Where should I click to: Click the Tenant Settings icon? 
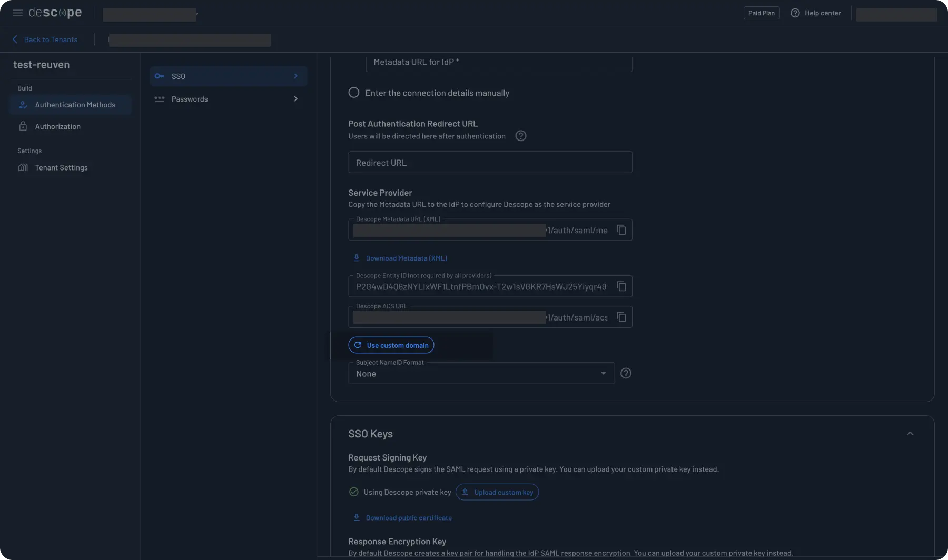(x=23, y=167)
